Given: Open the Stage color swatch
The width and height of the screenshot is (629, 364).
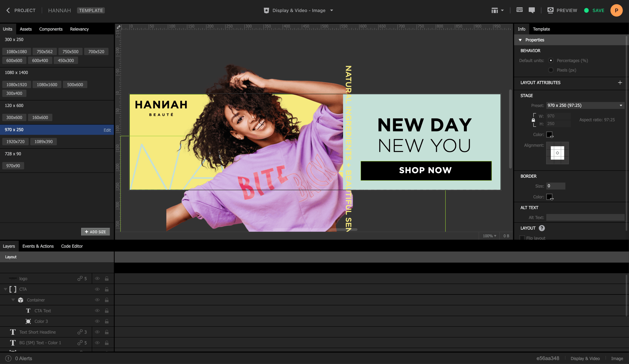Looking at the screenshot, I should (x=549, y=135).
